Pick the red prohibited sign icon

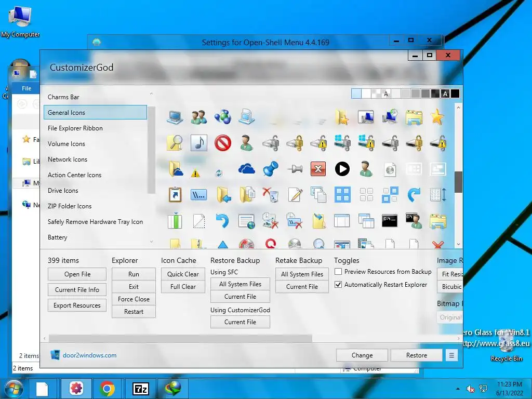(223, 143)
